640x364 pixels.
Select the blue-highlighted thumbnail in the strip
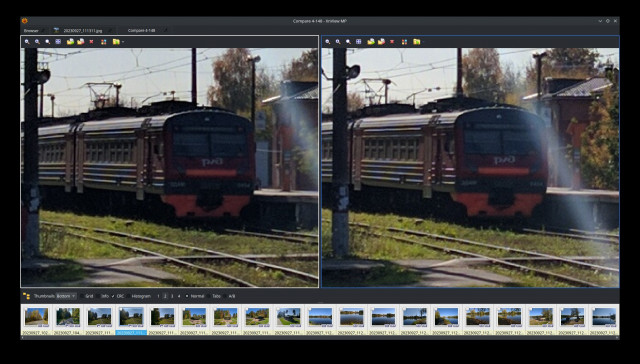tap(131, 320)
